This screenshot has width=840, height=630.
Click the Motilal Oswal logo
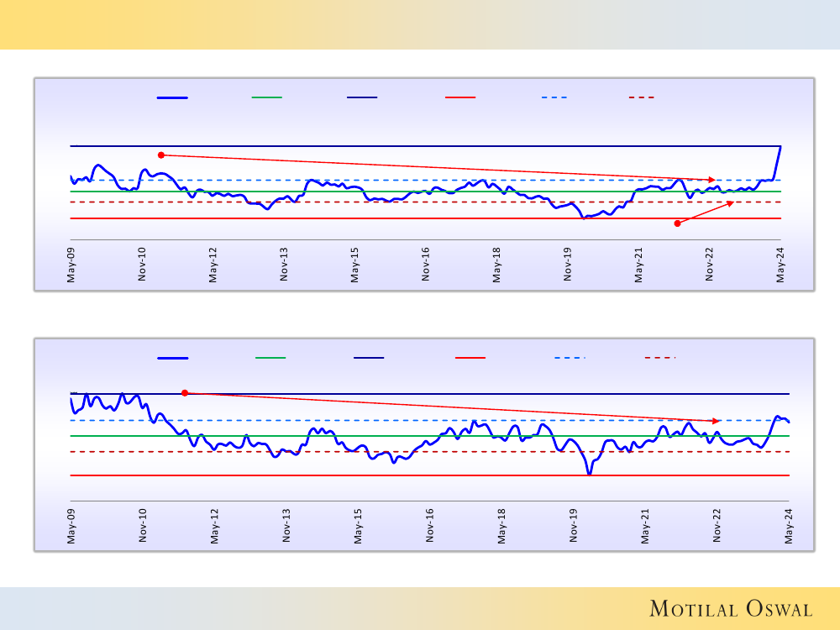[x=731, y=609]
